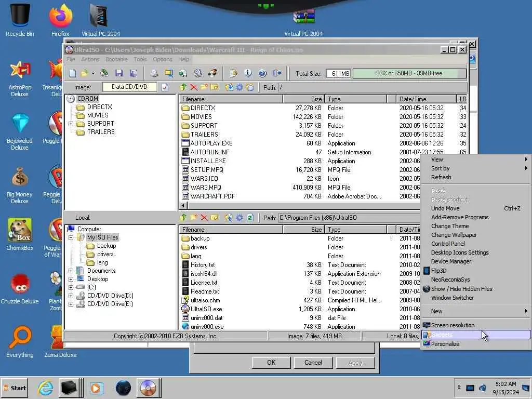
Task: Click the red X Delete in Local toolbar
Action: 204,218
